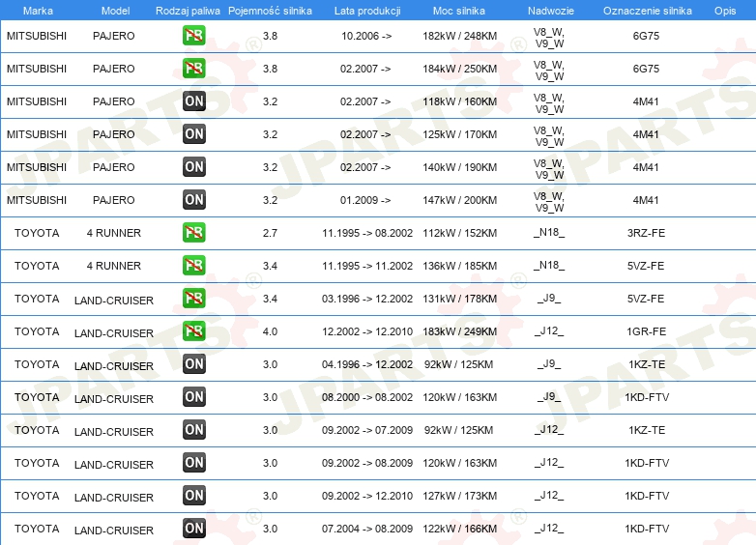The image size is (756, 545).
Task: Click the diesel ON icon in the 09.2002 -> 08.2009 row
Action: 193,463
